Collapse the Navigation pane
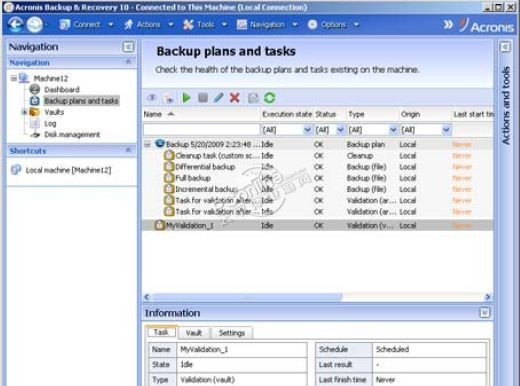The image size is (520, 386). [128, 47]
